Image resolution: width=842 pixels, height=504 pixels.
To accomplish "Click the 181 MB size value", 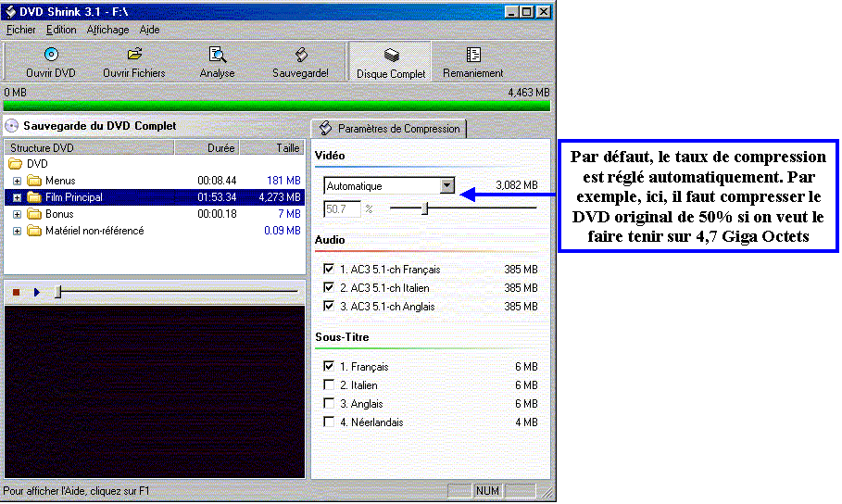I will tap(283, 181).
